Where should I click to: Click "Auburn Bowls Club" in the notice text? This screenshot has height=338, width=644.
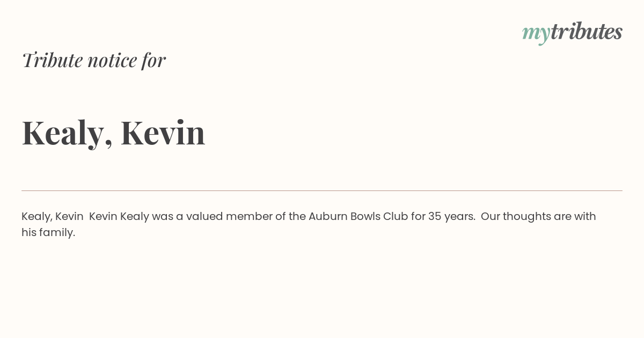pos(358,216)
